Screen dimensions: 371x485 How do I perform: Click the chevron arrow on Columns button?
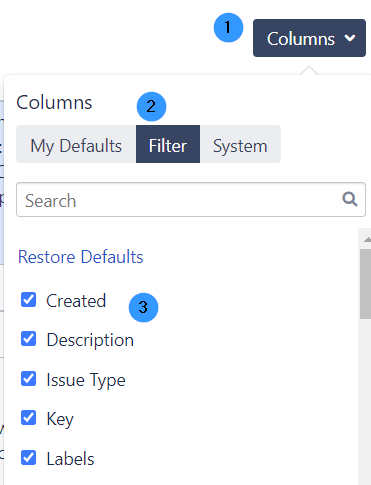(x=350, y=38)
